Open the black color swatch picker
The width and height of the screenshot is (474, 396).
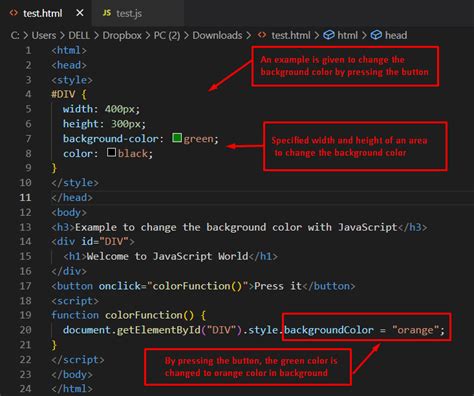tap(111, 152)
